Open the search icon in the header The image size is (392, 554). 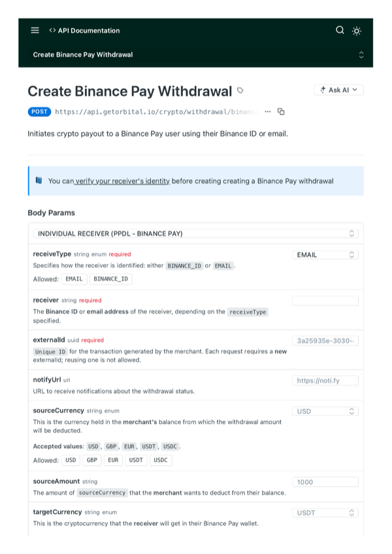pos(340,30)
